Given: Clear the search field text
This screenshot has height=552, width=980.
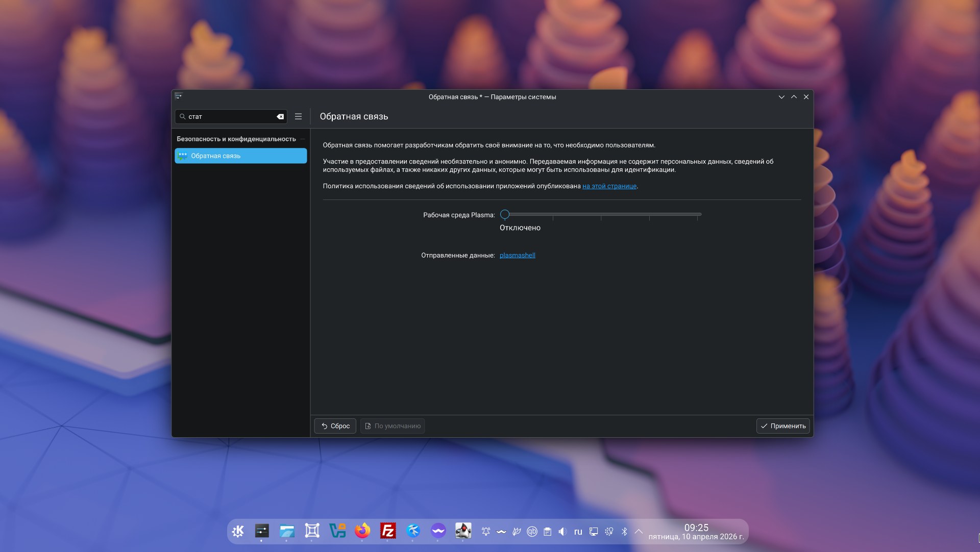Looking at the screenshot, I should point(280,117).
